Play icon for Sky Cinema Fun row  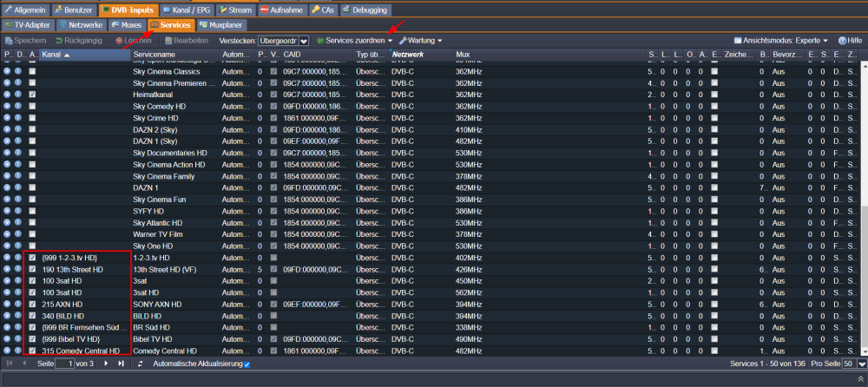[x=7, y=200]
